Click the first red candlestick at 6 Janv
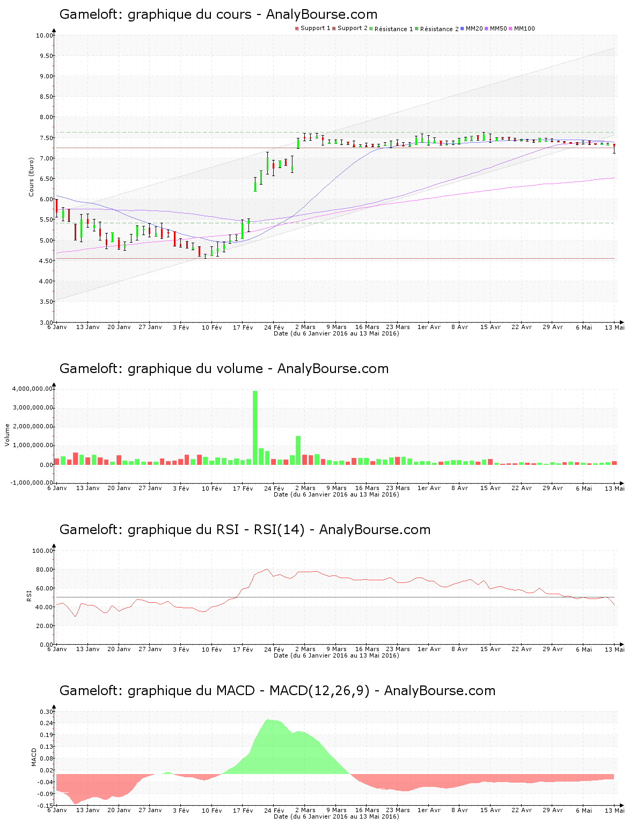Screen dimensions: 644x832 56,207
